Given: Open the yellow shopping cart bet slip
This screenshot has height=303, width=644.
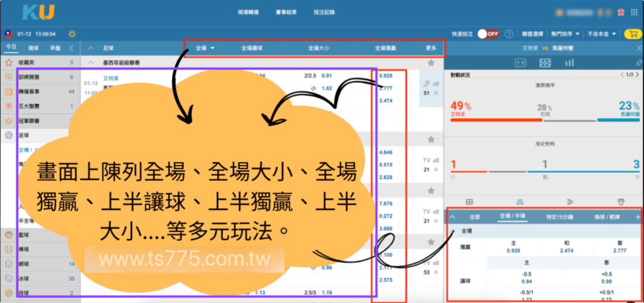Looking at the screenshot, I should (633, 34).
